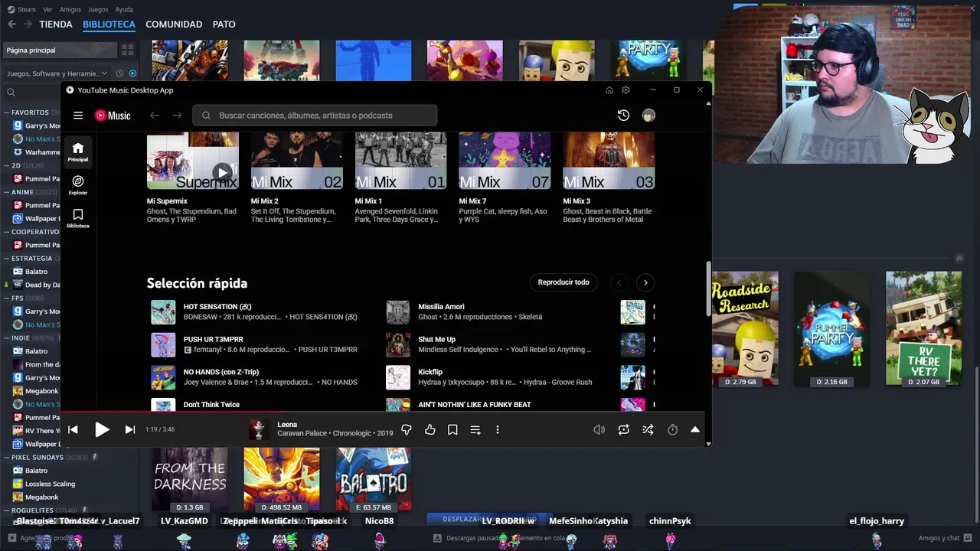The image size is (980, 551).
Task: Open YouTube Music app settings gear
Action: point(626,90)
